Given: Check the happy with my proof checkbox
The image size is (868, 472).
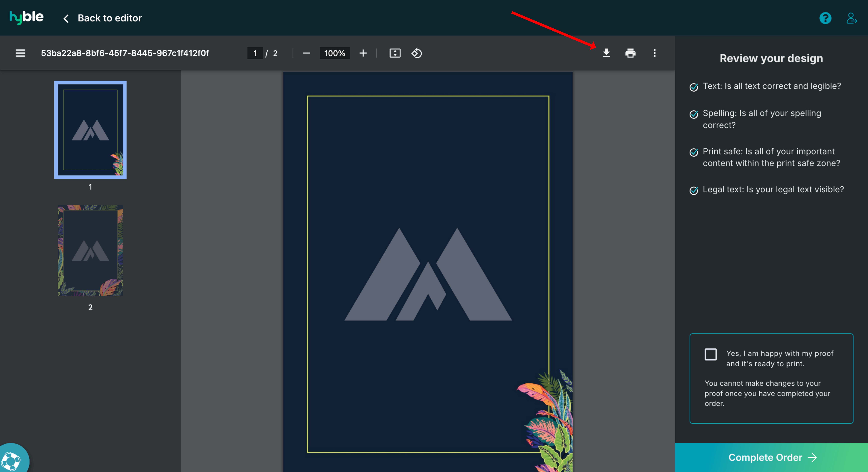Looking at the screenshot, I should tap(710, 354).
